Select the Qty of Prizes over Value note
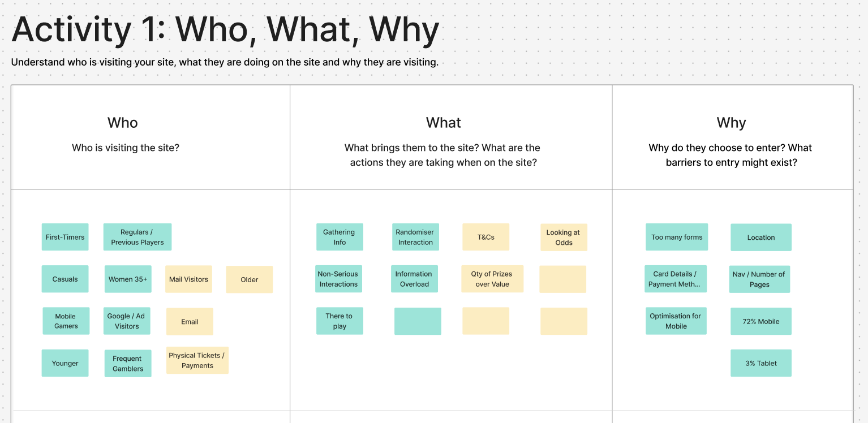 pyautogui.click(x=492, y=279)
